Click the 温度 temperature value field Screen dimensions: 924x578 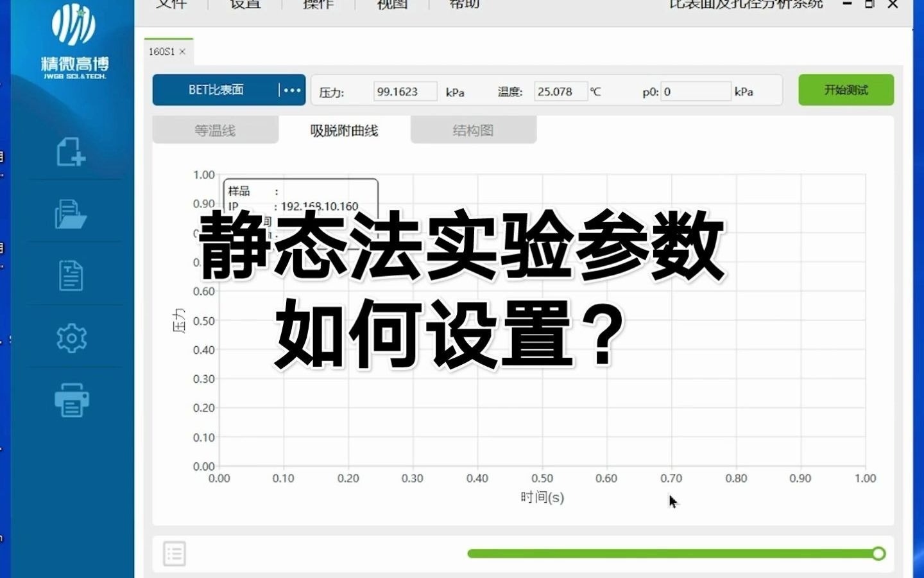(x=561, y=91)
